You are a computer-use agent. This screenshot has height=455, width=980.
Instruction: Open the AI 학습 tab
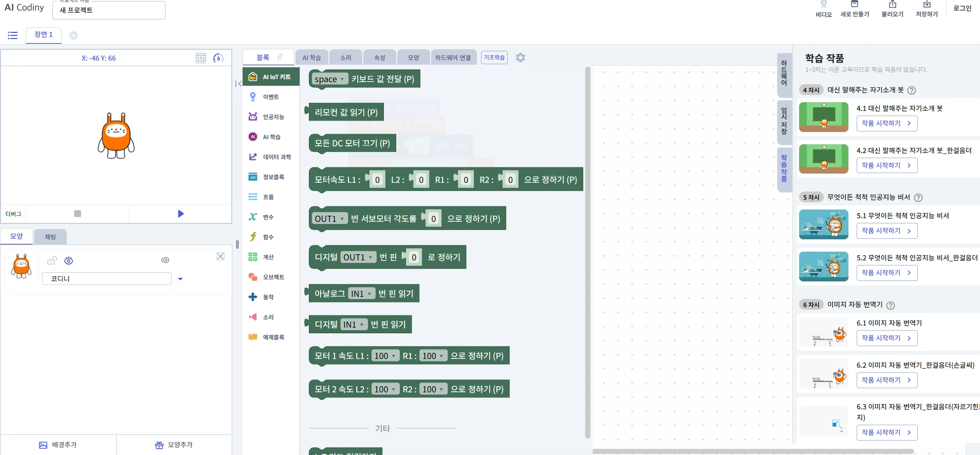pos(311,58)
